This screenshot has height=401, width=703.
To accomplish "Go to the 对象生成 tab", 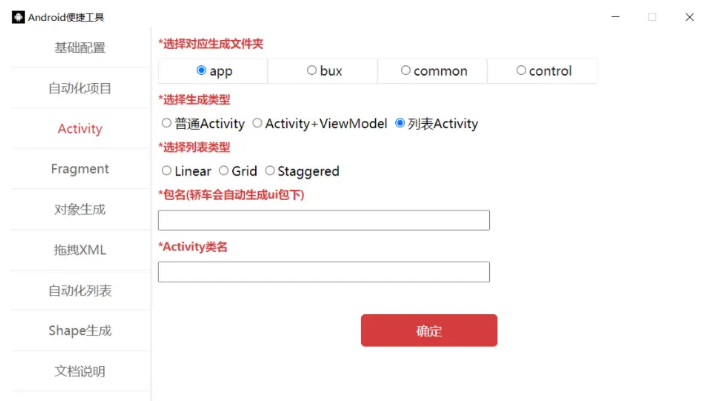I will [80, 209].
